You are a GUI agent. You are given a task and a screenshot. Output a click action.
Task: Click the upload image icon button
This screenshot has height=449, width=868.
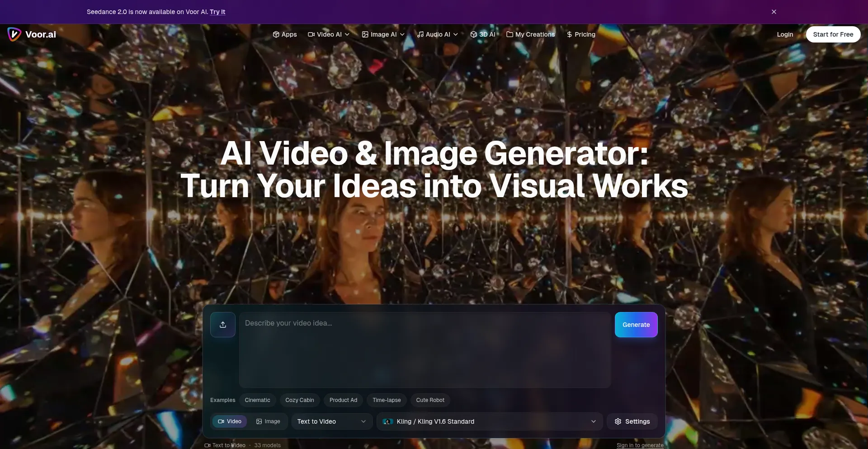pyautogui.click(x=223, y=325)
